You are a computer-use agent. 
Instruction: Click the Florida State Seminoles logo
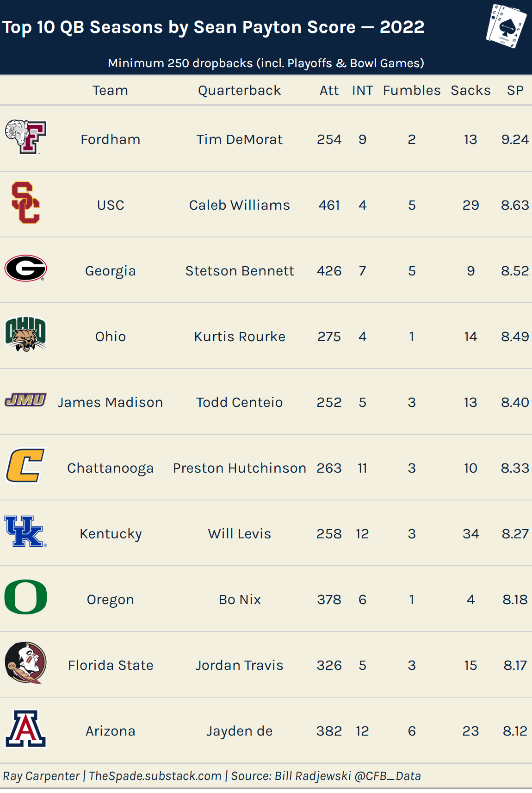[25, 662]
